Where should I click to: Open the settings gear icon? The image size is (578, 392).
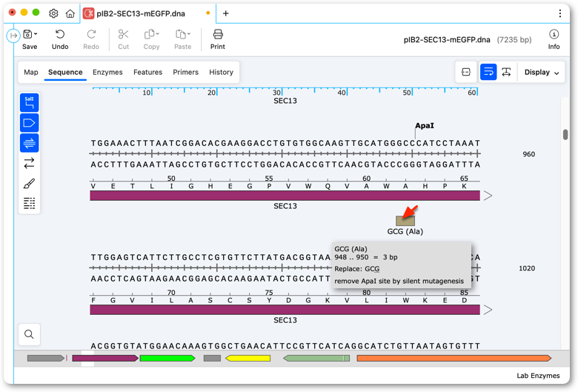[53, 13]
